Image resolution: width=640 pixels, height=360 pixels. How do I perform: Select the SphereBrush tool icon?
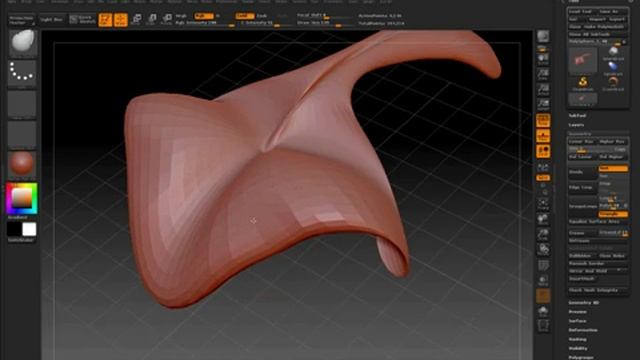click(x=613, y=53)
